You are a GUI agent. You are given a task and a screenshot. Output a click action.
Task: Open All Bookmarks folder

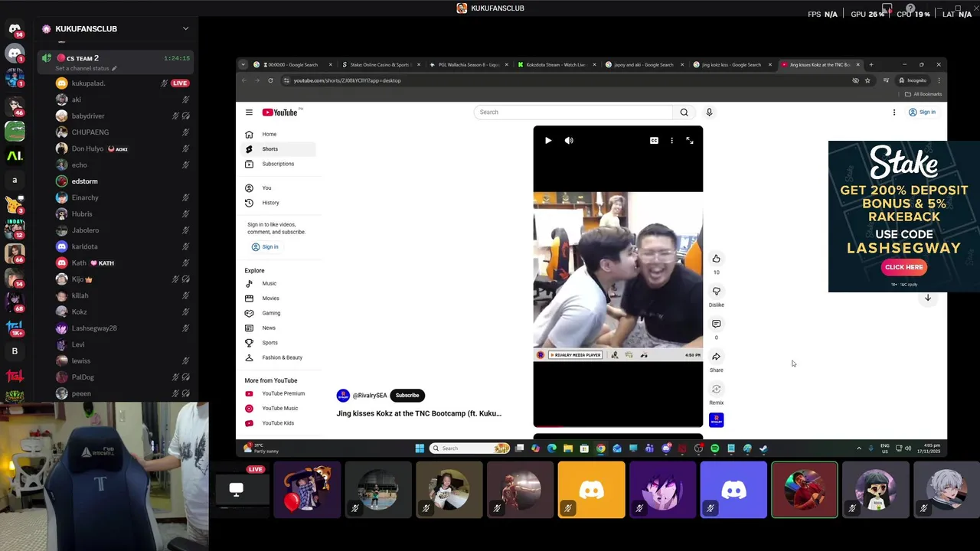(x=923, y=94)
